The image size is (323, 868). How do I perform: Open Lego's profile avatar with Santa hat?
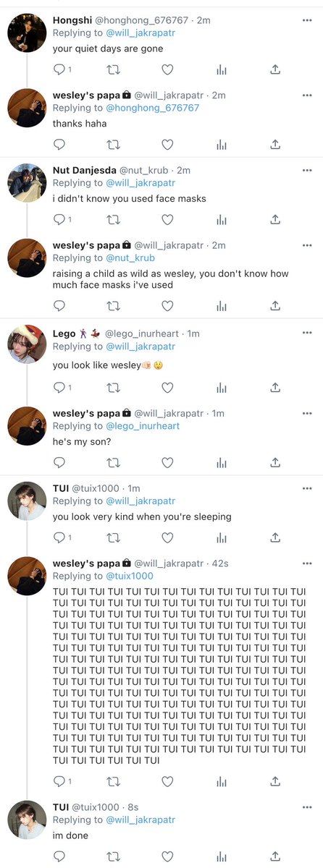coord(27,344)
